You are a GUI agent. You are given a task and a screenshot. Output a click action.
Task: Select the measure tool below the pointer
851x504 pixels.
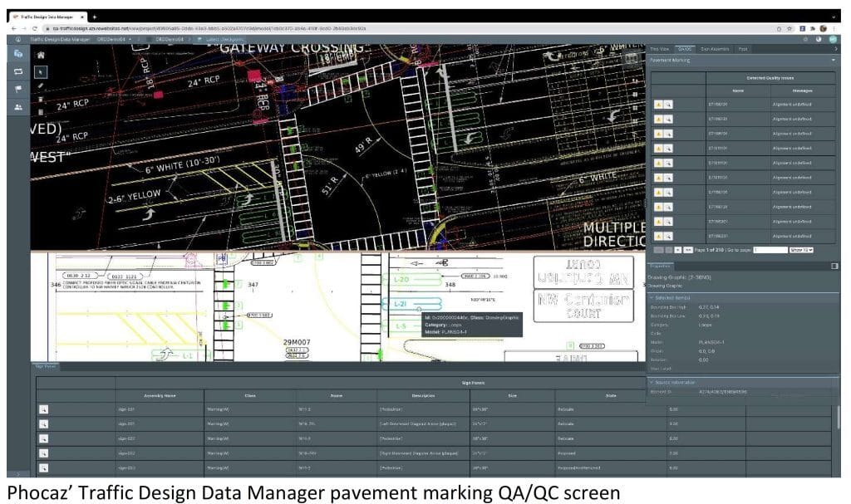pos(40,86)
